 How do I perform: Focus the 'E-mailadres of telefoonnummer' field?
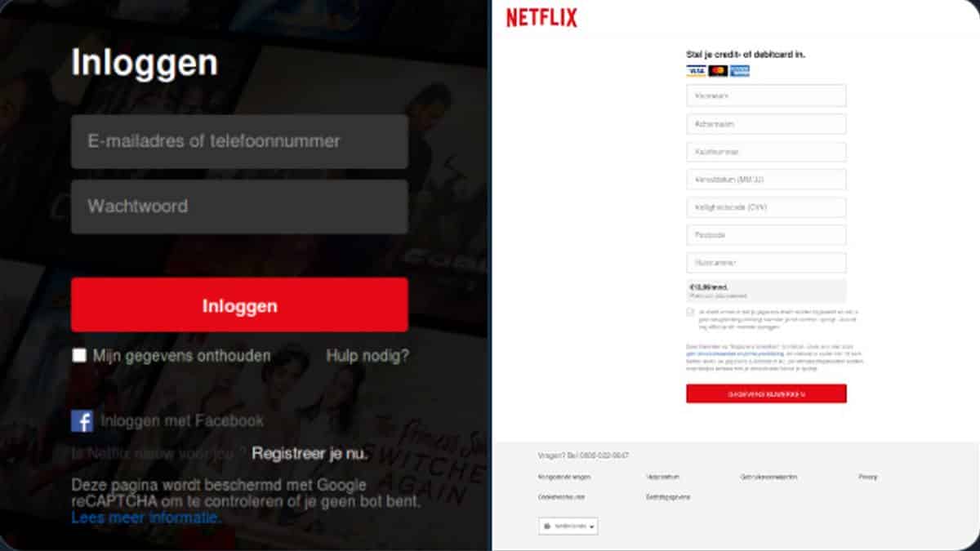pyautogui.click(x=239, y=141)
